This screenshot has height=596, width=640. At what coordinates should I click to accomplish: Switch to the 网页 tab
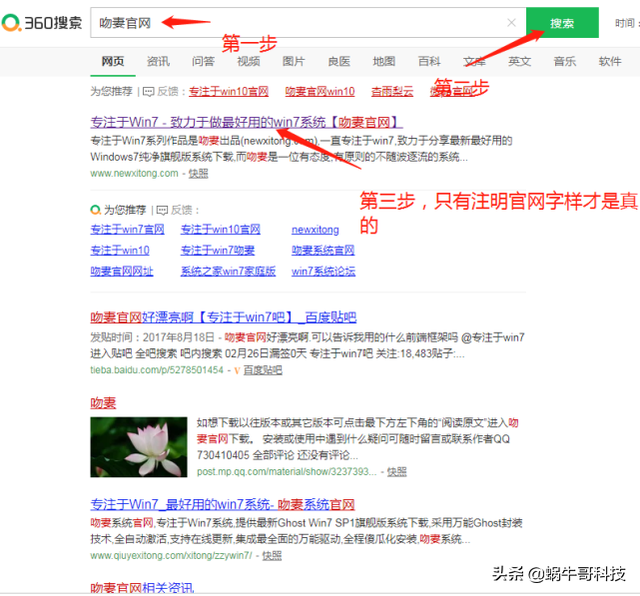113,61
